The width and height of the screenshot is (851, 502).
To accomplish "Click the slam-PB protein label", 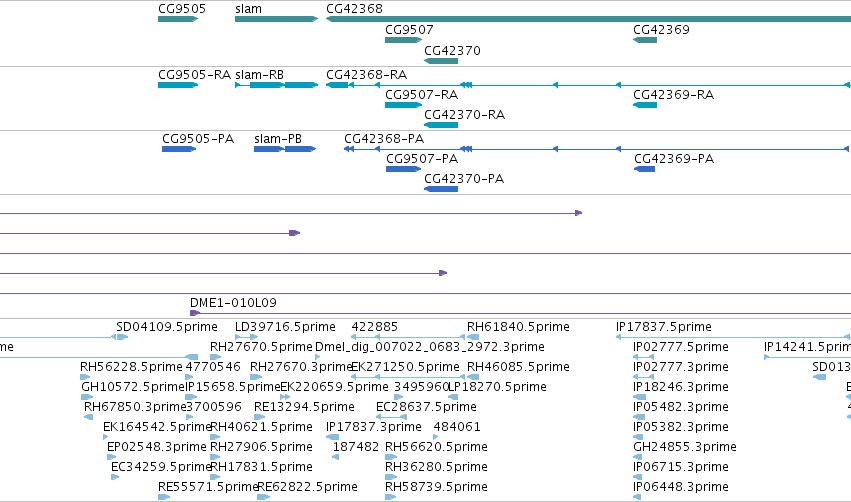I will (277, 139).
